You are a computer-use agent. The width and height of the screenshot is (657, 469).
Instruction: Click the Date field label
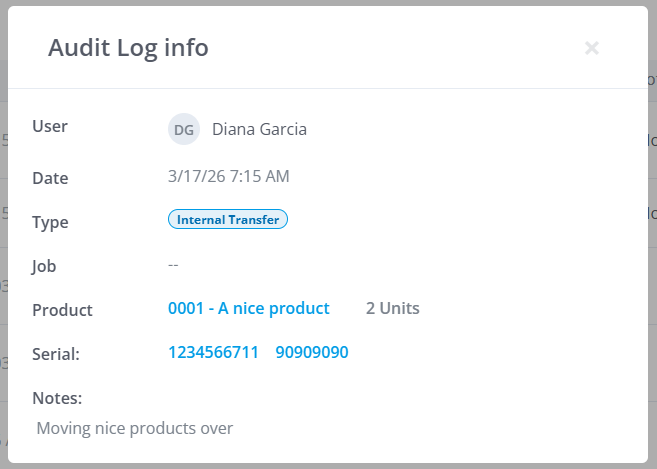coord(50,178)
